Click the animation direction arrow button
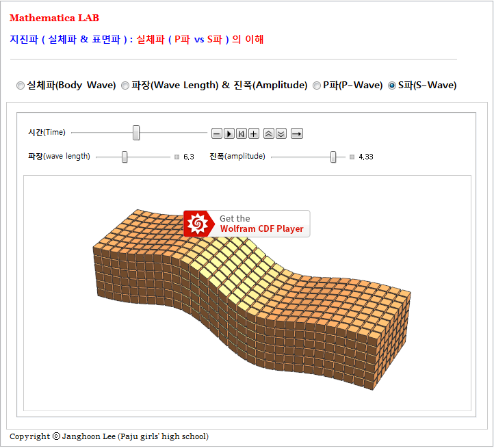The image size is (494, 448). click(x=297, y=133)
